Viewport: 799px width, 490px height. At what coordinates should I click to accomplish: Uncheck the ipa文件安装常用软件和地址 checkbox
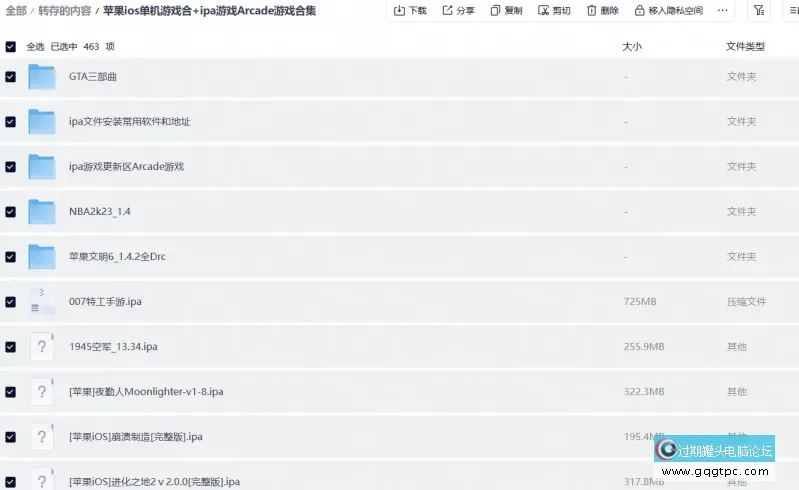(10, 121)
